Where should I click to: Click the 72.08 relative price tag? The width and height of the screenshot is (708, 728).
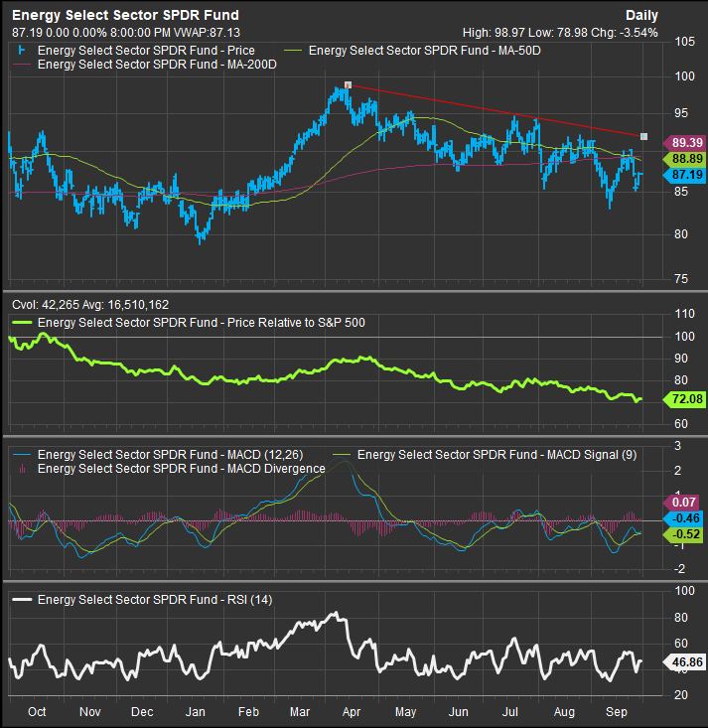pos(685,399)
